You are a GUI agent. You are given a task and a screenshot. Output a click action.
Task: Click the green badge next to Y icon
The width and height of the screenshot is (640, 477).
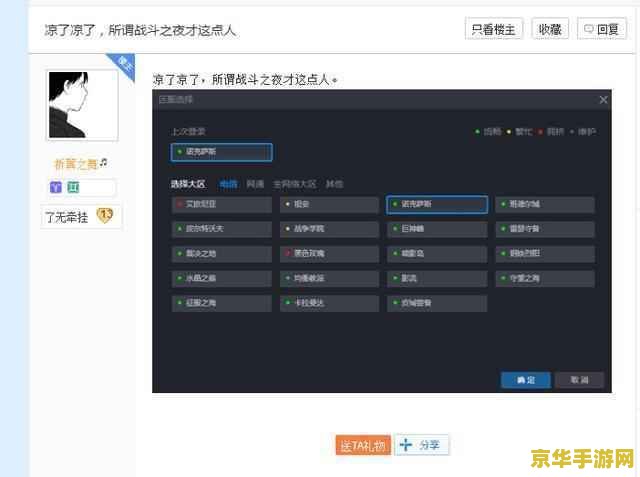click(x=73, y=187)
